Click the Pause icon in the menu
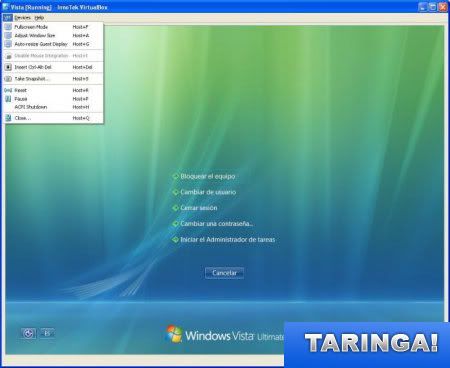The height and width of the screenshot is (368, 450). click(x=8, y=99)
